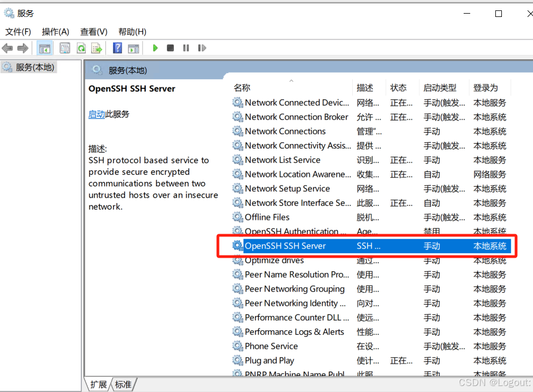The width and height of the screenshot is (533, 392).
Task: Select the Network Connections service
Action: pyautogui.click(x=371, y=131)
